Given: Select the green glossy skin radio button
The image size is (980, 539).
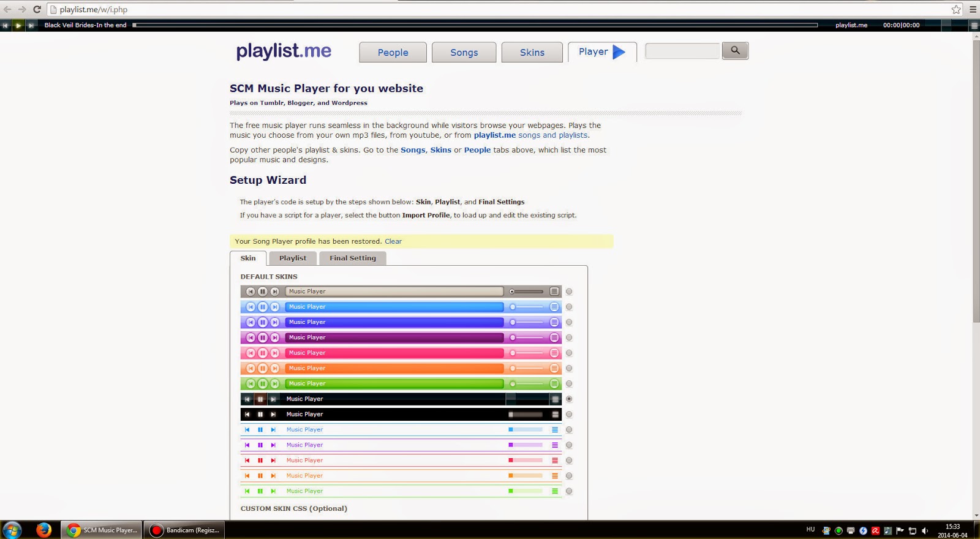Looking at the screenshot, I should (569, 383).
